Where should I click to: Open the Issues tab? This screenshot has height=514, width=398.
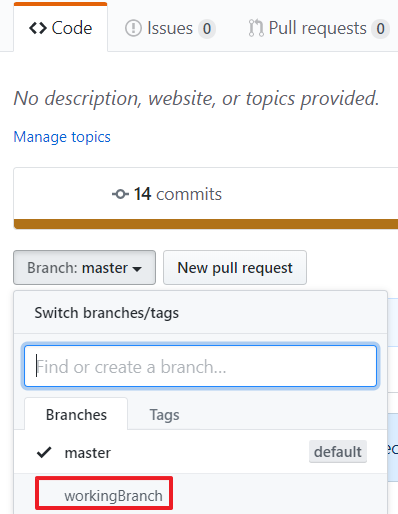[170, 28]
